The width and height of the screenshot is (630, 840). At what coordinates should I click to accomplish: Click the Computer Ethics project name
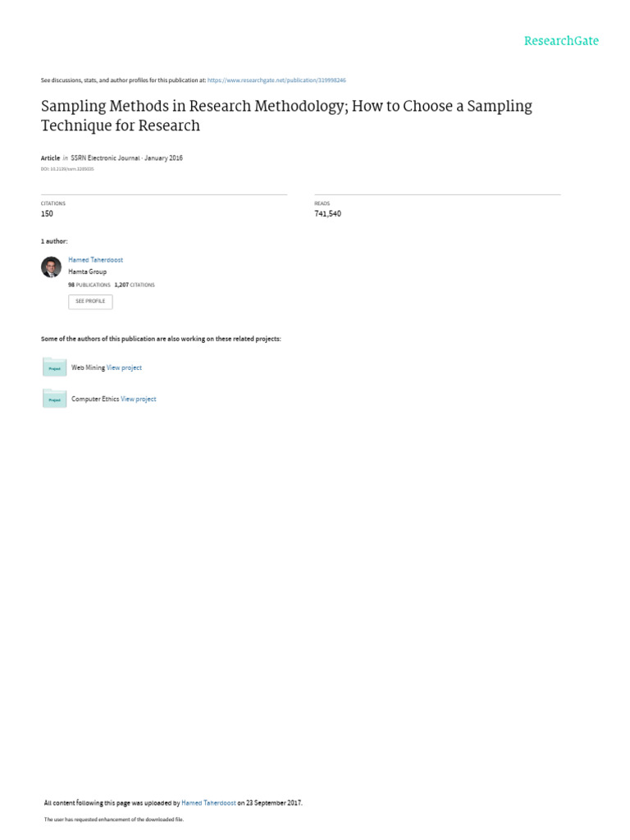pyautogui.click(x=95, y=399)
